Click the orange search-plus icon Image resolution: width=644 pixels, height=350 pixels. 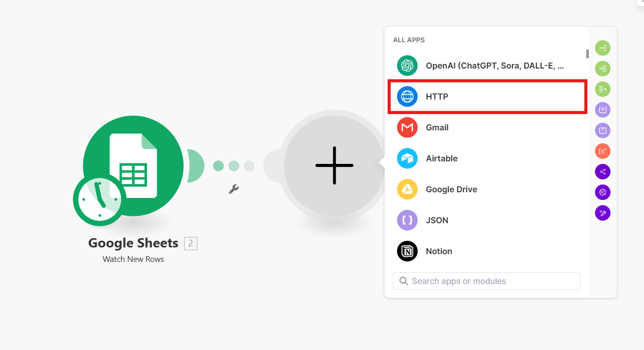[x=603, y=151]
